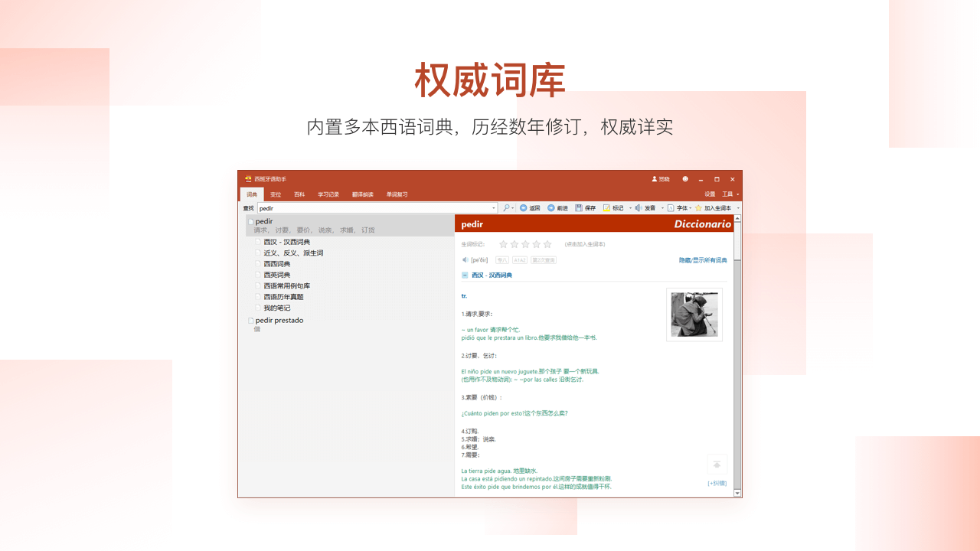Rate pedir with the third star
Screen dimensions: 980x551
tap(524, 244)
